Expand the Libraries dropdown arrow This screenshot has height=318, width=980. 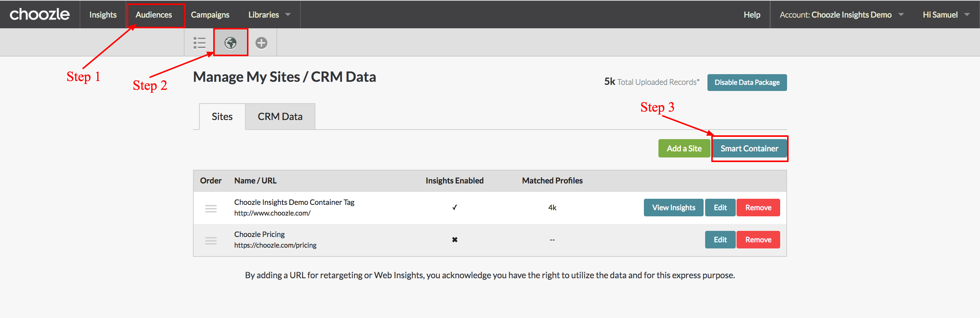click(288, 15)
